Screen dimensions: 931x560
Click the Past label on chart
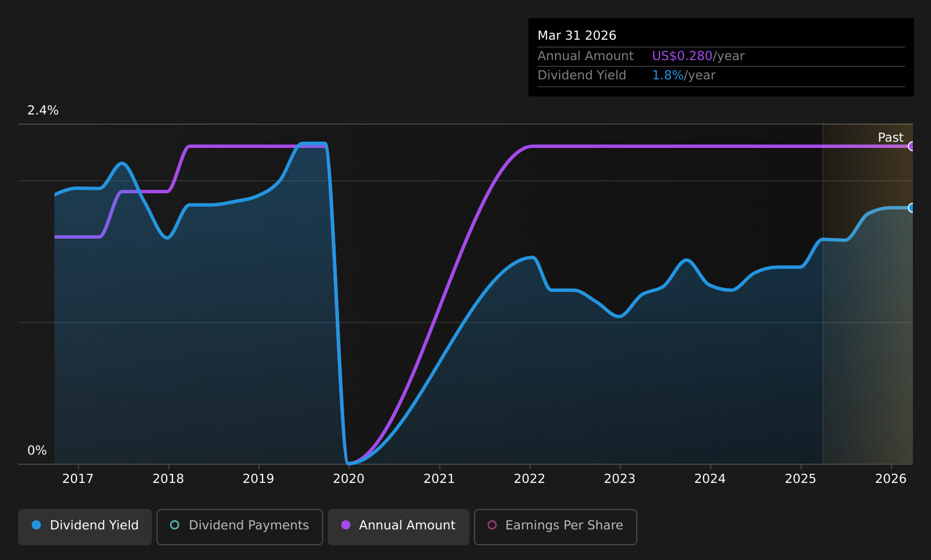pos(890,138)
